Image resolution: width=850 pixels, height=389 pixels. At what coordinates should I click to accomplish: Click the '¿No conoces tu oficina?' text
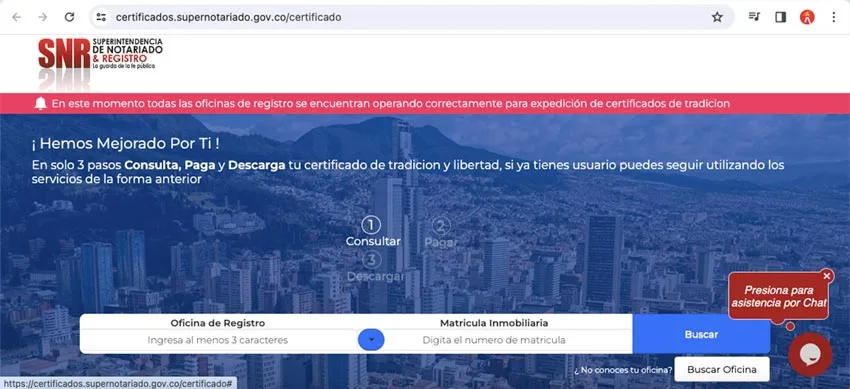(x=623, y=371)
